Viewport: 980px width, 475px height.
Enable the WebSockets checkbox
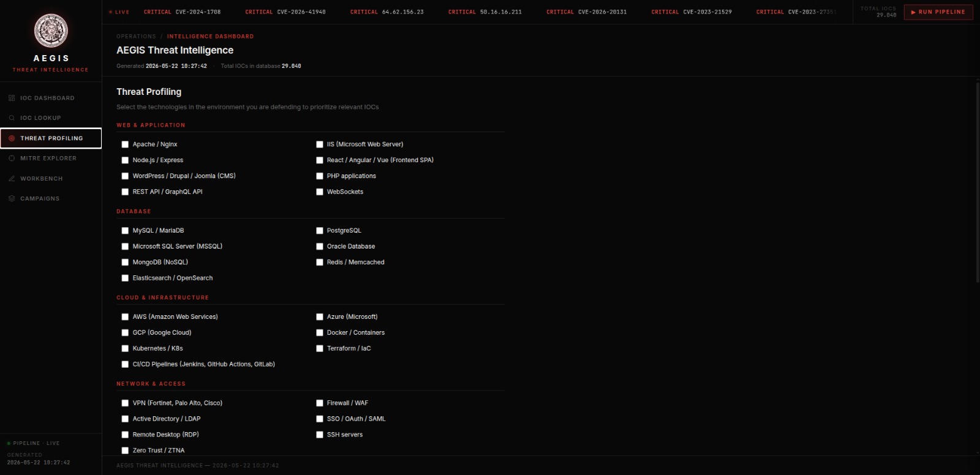pos(319,192)
